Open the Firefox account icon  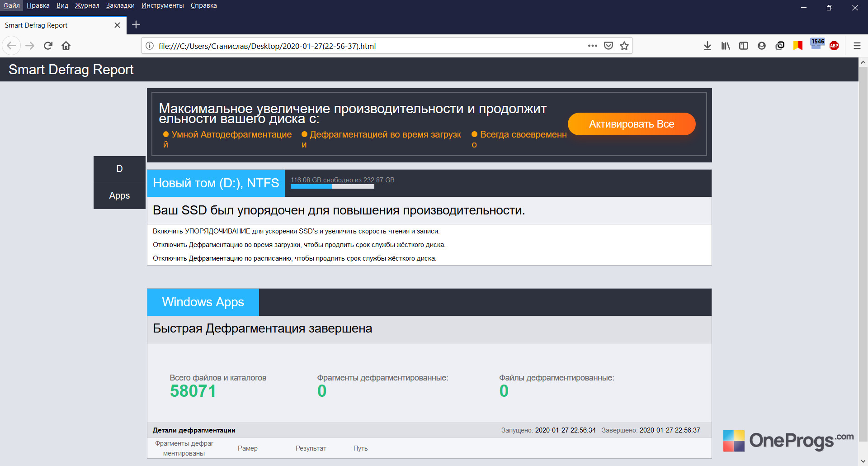point(762,46)
